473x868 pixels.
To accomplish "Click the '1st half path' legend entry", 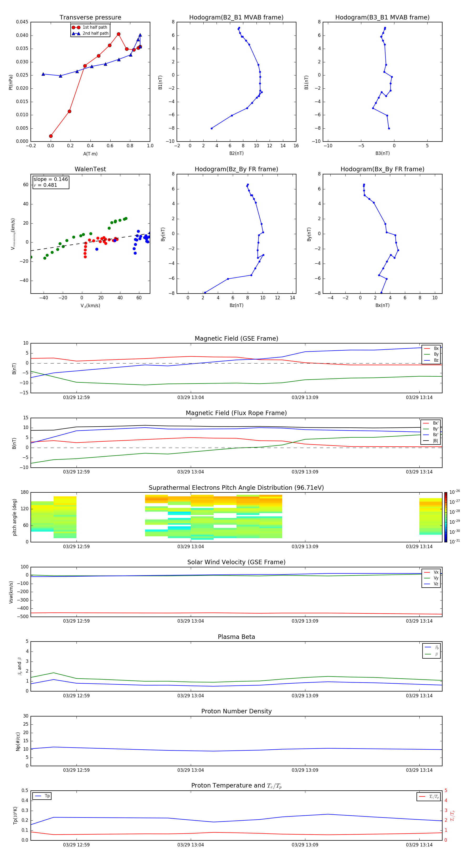I will point(90,27).
